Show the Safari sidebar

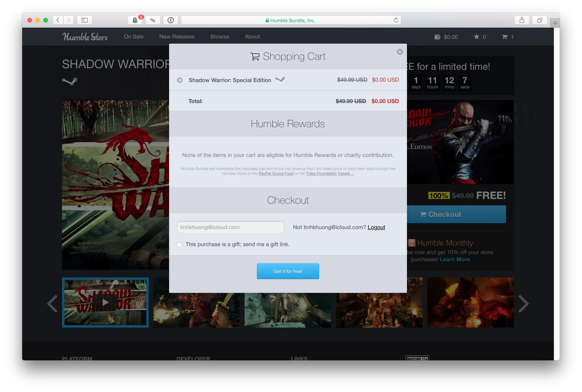[85, 20]
